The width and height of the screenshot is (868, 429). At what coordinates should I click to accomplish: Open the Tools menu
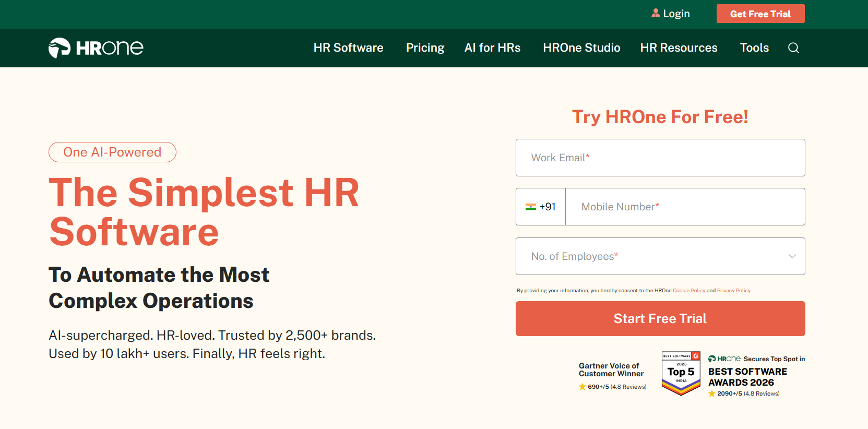[x=755, y=47]
